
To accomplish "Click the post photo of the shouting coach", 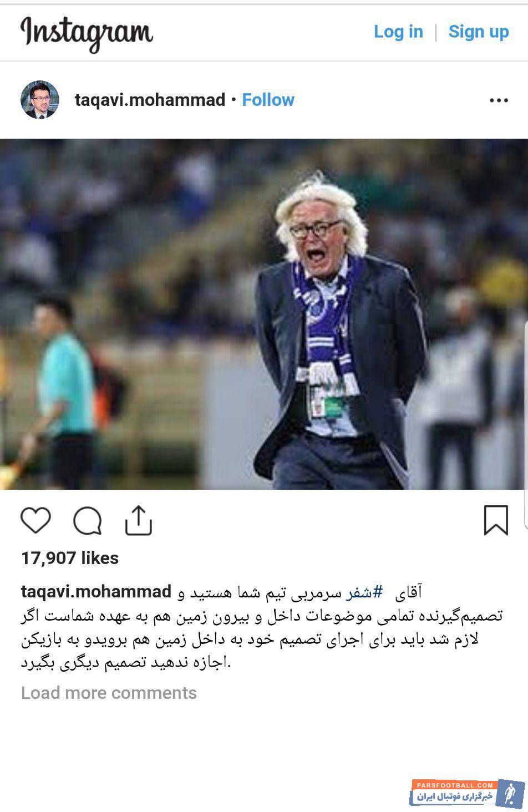I will coord(264,314).
